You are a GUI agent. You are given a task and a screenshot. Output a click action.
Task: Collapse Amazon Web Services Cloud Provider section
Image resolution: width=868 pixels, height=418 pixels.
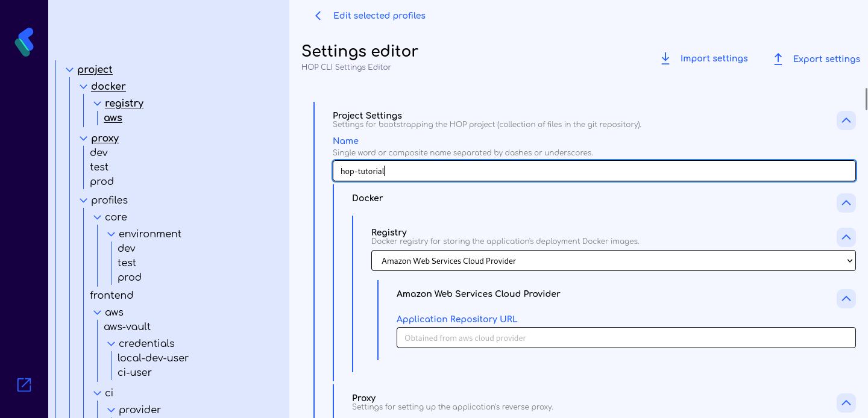pos(846,299)
